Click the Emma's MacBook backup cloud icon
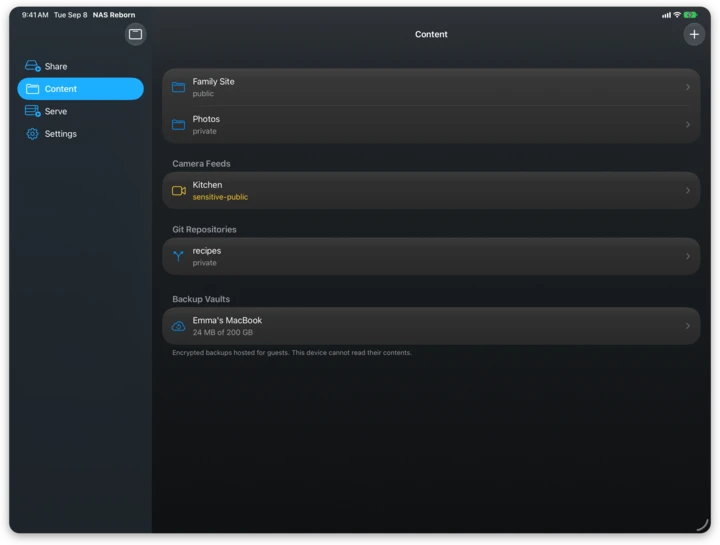Viewport: 720px width, 545px height. (178, 326)
